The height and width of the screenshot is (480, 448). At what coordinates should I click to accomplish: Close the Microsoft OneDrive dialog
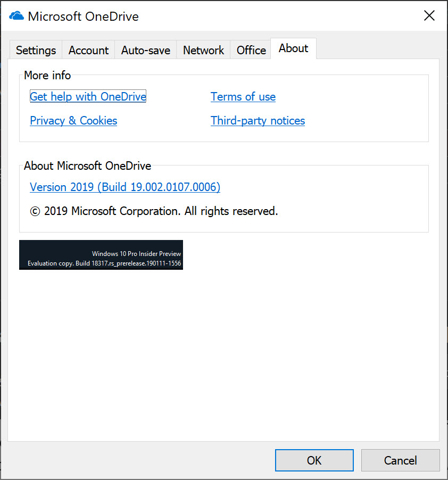(x=429, y=15)
